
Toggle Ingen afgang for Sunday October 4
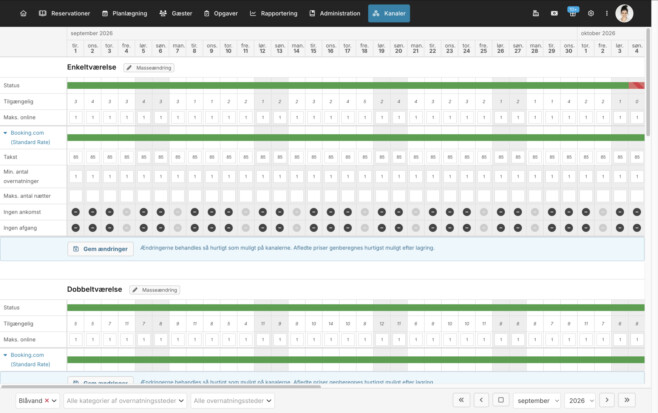pyautogui.click(x=637, y=228)
